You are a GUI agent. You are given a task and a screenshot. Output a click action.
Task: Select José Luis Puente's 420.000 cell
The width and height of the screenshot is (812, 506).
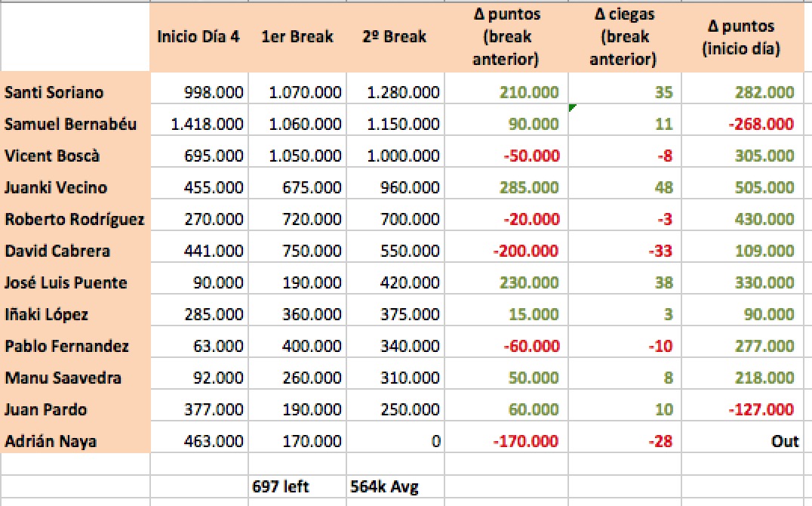(395, 282)
